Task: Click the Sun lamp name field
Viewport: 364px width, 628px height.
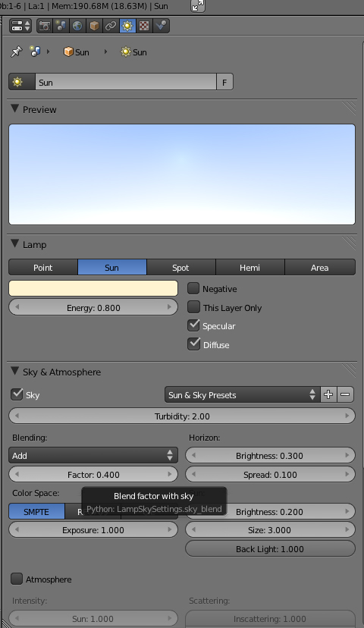Action: click(126, 82)
